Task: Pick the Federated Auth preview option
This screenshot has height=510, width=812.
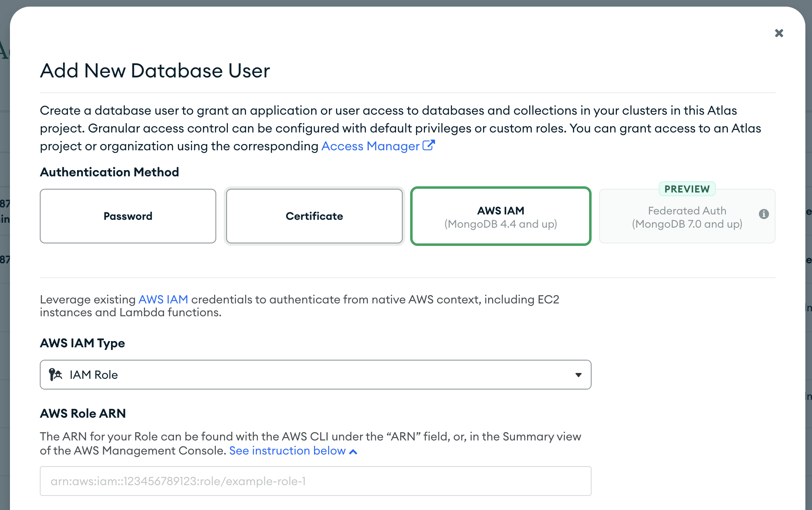Action: click(686, 217)
